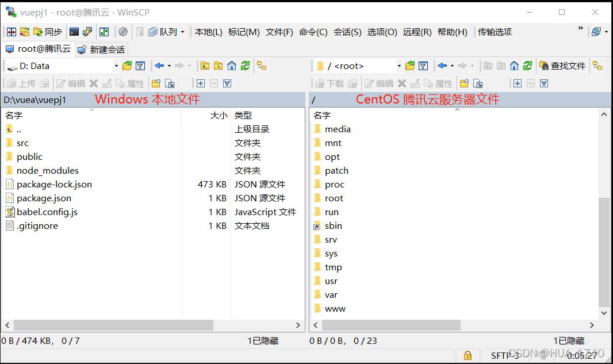Open the terminal console icon in toolbar

74,32
